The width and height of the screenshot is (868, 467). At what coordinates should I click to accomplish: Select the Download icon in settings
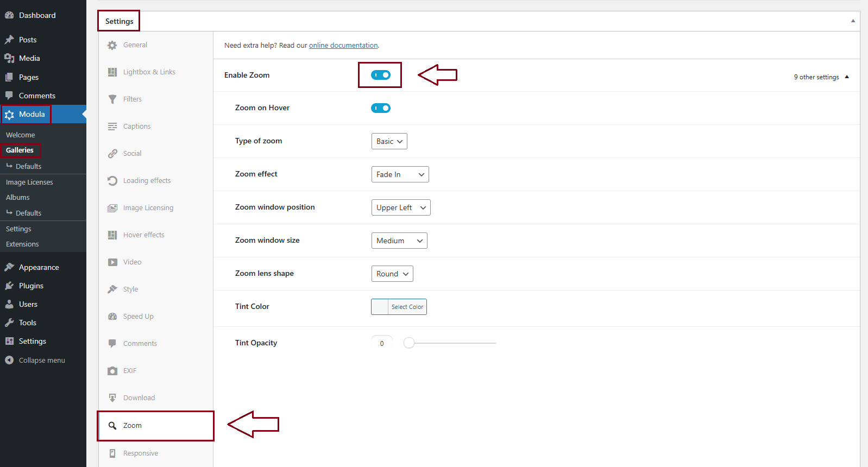(x=112, y=398)
